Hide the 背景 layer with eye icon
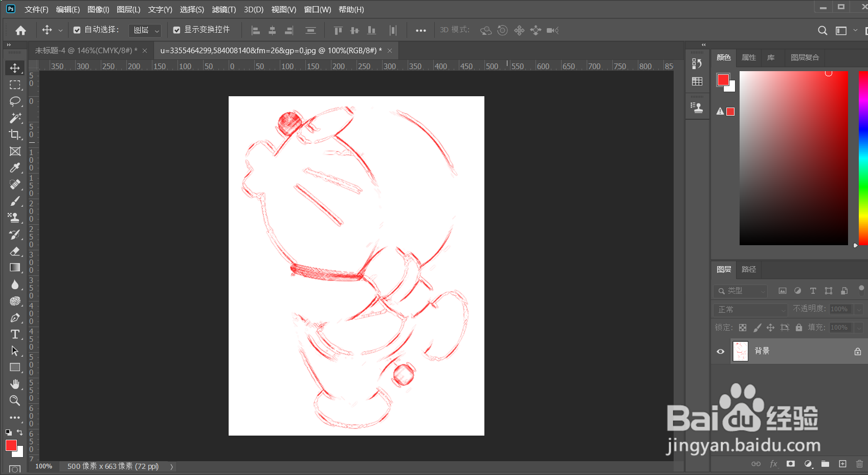Viewport: 868px width, 475px height. click(x=721, y=352)
